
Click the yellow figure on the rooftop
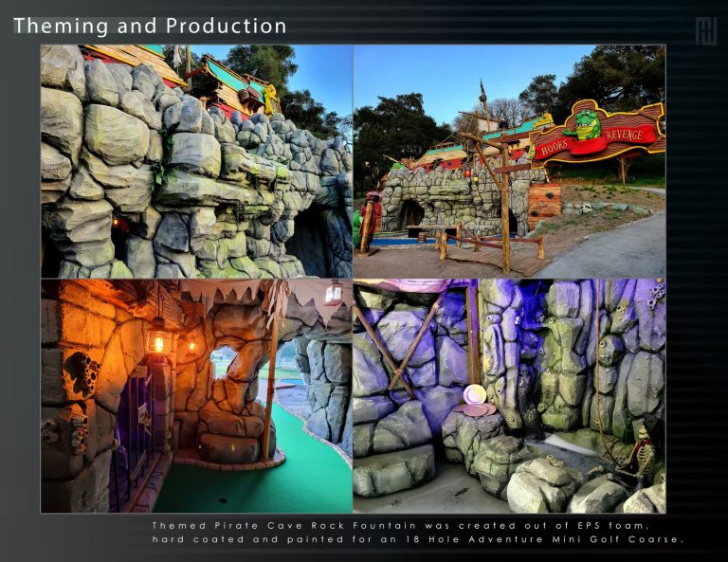coord(271,99)
